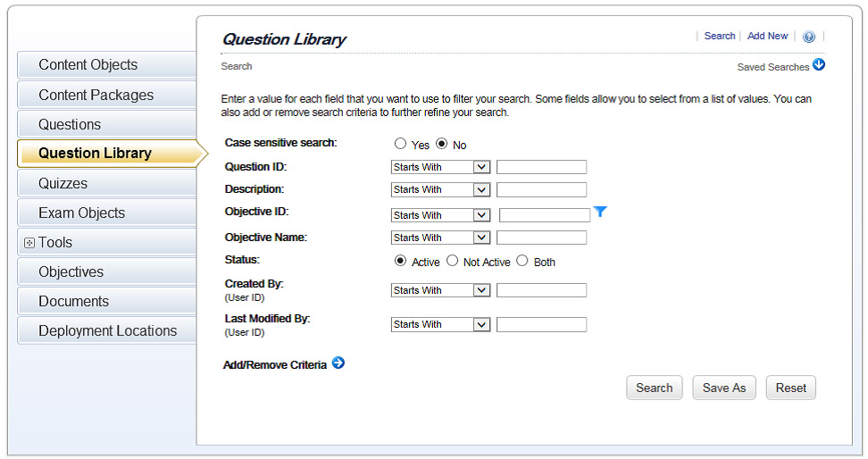Click the blue filter icon beside Objective ID

click(600, 212)
